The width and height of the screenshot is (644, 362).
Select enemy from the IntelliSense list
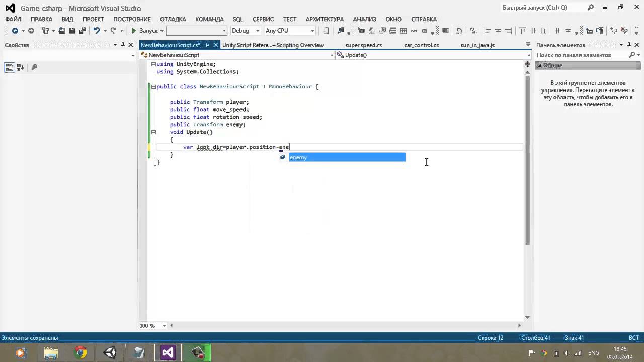pos(347,157)
